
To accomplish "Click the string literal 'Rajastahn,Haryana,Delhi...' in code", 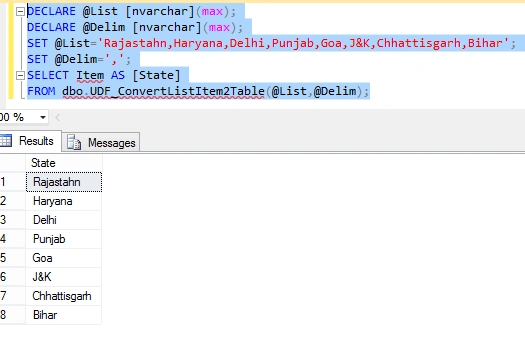I will click(303, 43).
